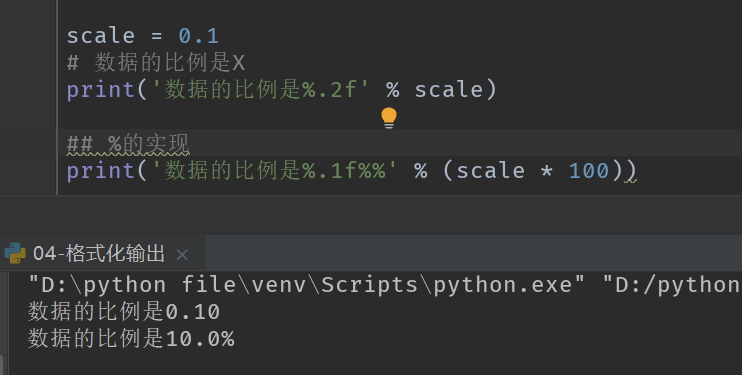Click the Python file icon on run tab
This screenshot has height=375, width=742.
[x=15, y=253]
